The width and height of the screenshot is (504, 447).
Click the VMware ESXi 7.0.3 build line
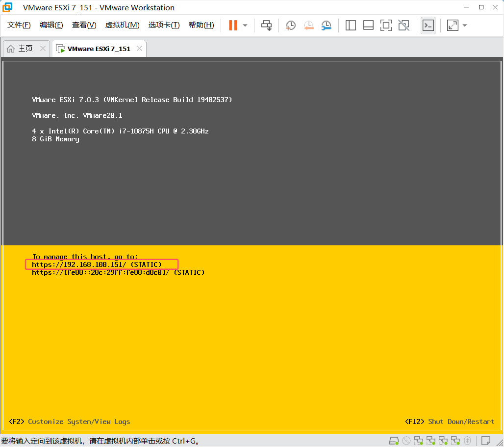132,100
